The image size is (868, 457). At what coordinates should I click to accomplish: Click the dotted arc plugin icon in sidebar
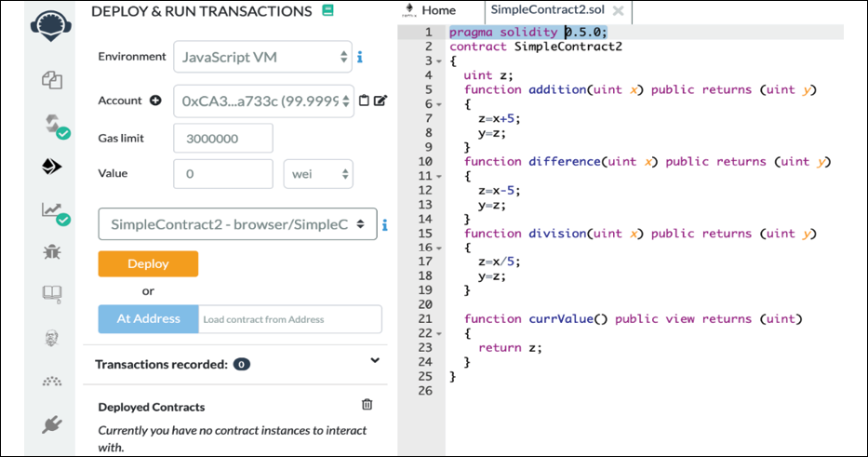[52, 381]
